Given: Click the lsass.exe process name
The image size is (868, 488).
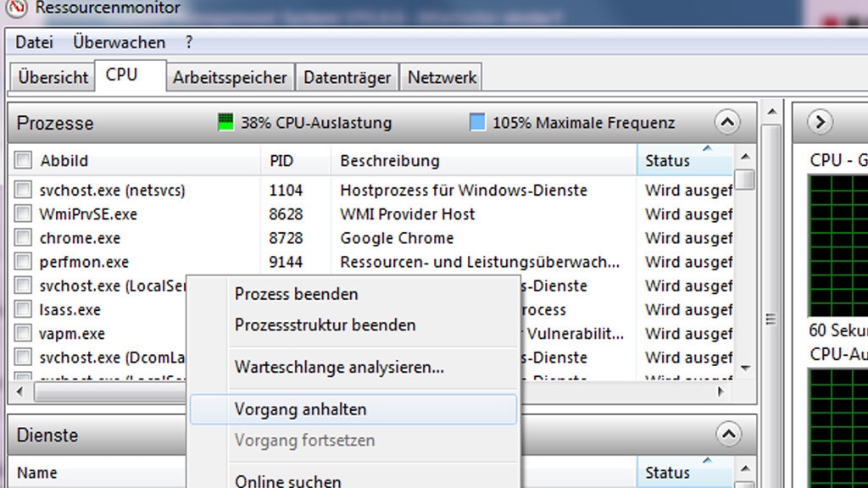Looking at the screenshot, I should coord(70,309).
